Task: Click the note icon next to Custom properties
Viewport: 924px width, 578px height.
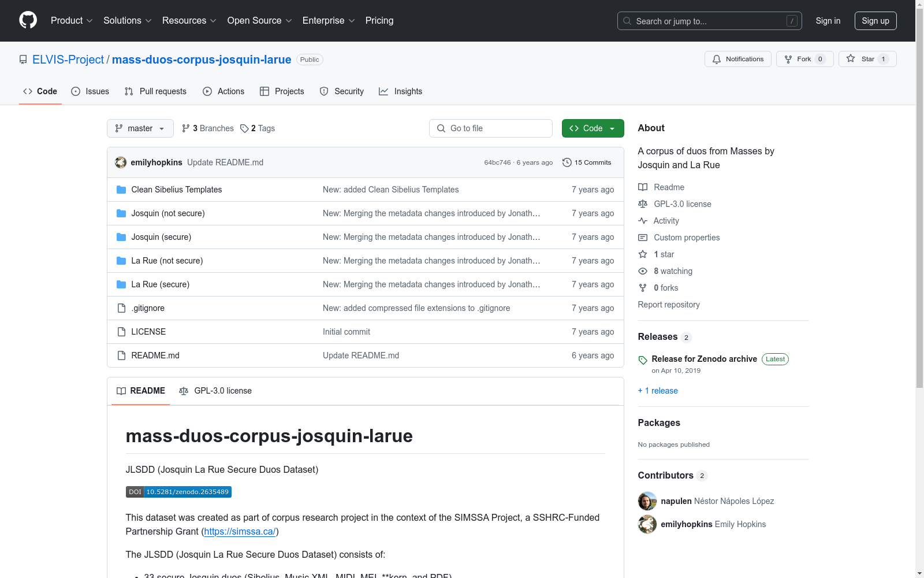Action: pyautogui.click(x=643, y=238)
